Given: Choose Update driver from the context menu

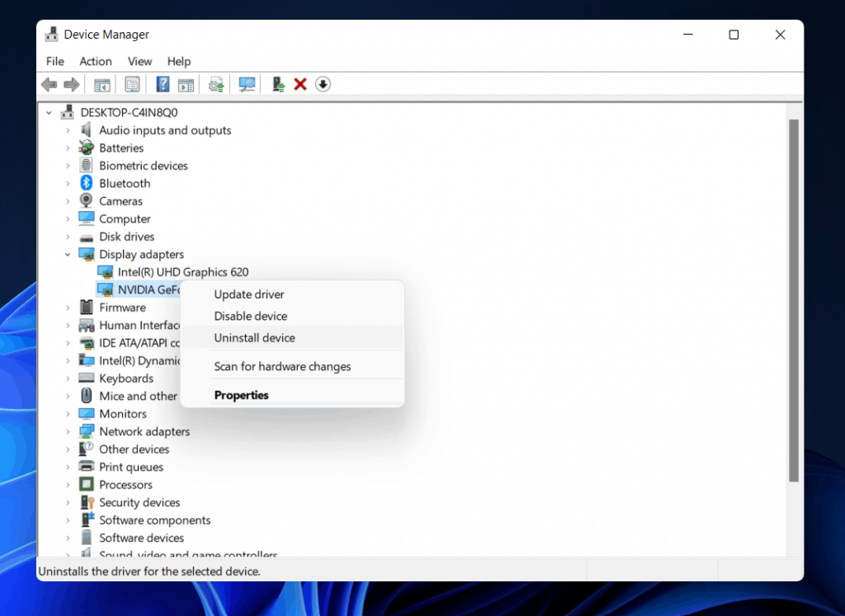Looking at the screenshot, I should pos(248,294).
